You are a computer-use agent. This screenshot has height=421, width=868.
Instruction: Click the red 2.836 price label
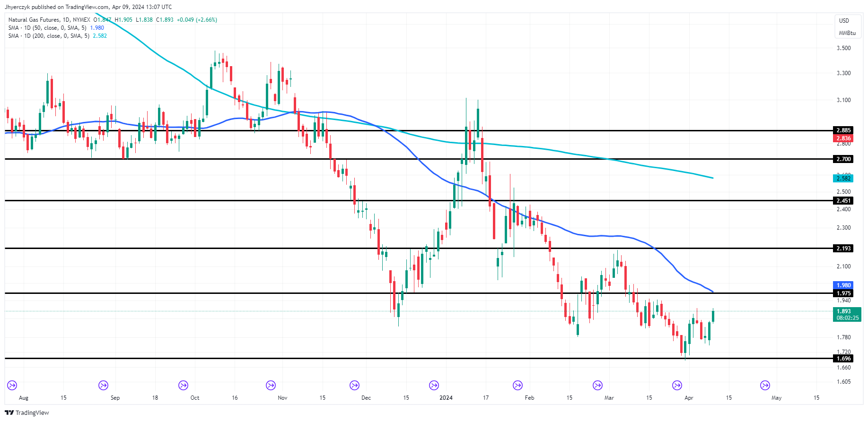pos(843,138)
